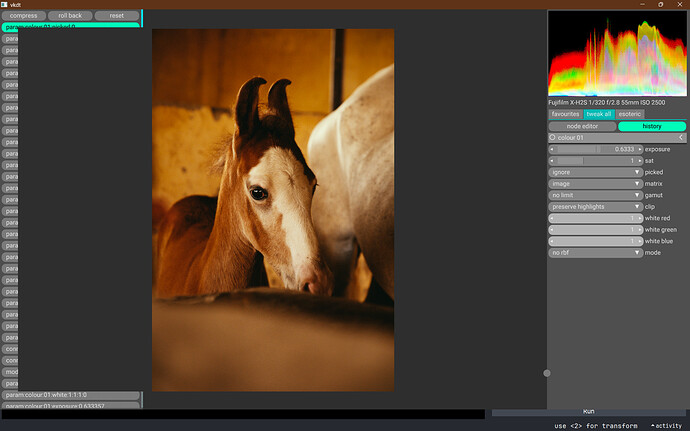
Task: Click the white blue left arrow
Action: tap(553, 241)
